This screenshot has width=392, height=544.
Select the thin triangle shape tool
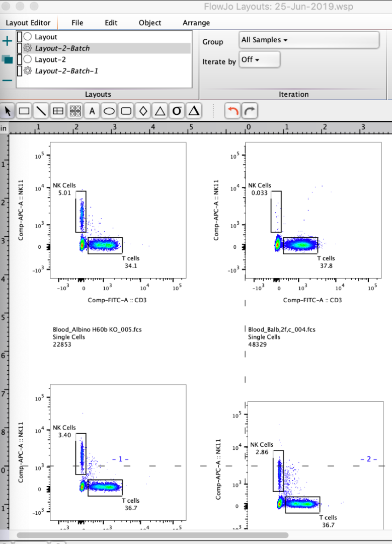(x=160, y=111)
